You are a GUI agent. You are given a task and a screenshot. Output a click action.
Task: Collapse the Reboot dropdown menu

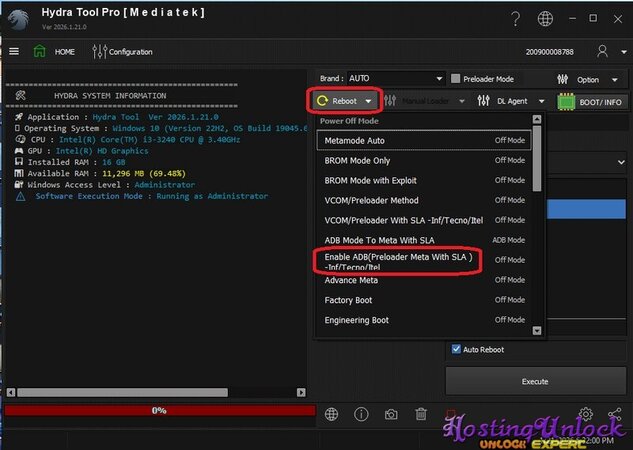pyautogui.click(x=345, y=101)
